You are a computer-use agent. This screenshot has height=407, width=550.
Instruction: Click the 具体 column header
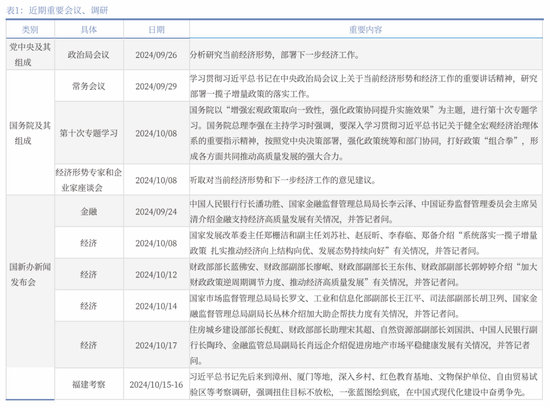pyautogui.click(x=89, y=30)
